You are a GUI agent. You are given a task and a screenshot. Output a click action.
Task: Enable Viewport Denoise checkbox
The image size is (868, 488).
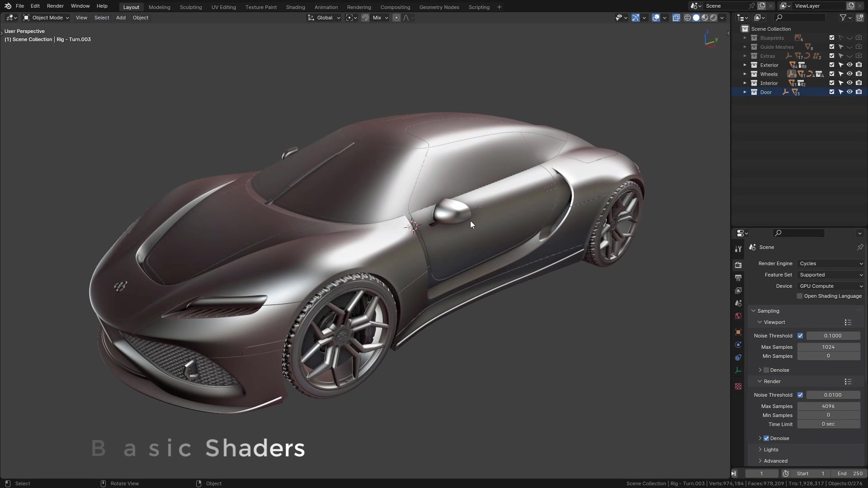coord(766,370)
